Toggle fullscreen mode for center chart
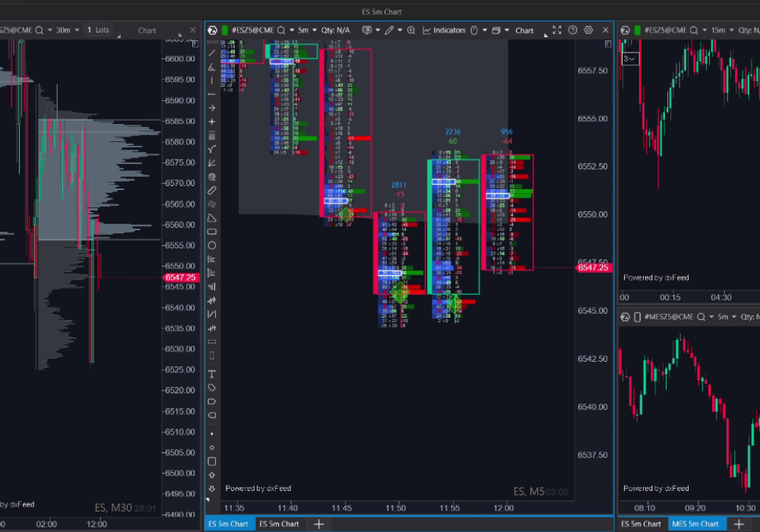This screenshot has width=760, height=532. point(557,30)
